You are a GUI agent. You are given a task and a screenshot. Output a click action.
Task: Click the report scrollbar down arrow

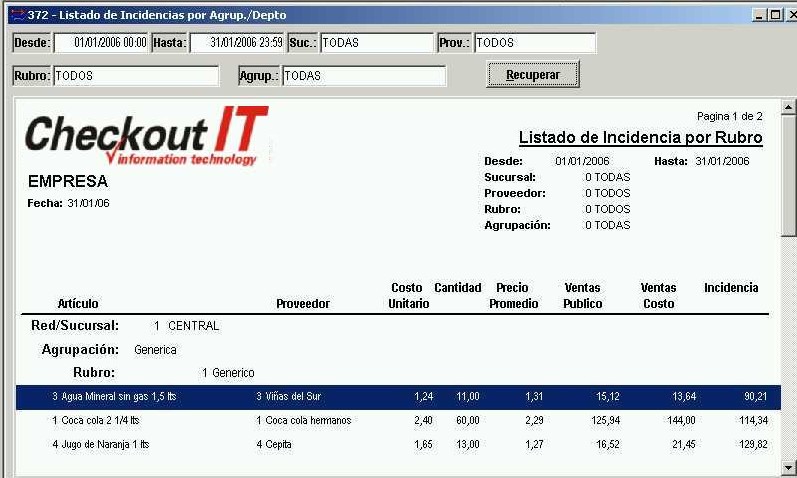point(788,466)
